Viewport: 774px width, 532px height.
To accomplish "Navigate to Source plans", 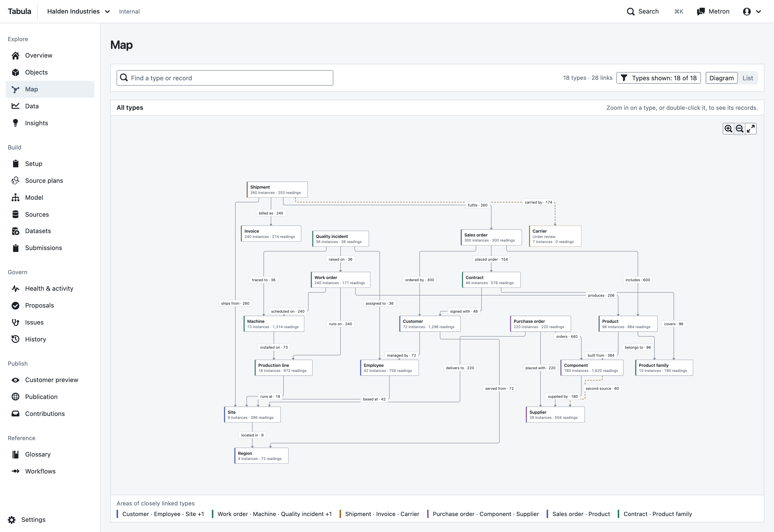I will tap(50, 181).
